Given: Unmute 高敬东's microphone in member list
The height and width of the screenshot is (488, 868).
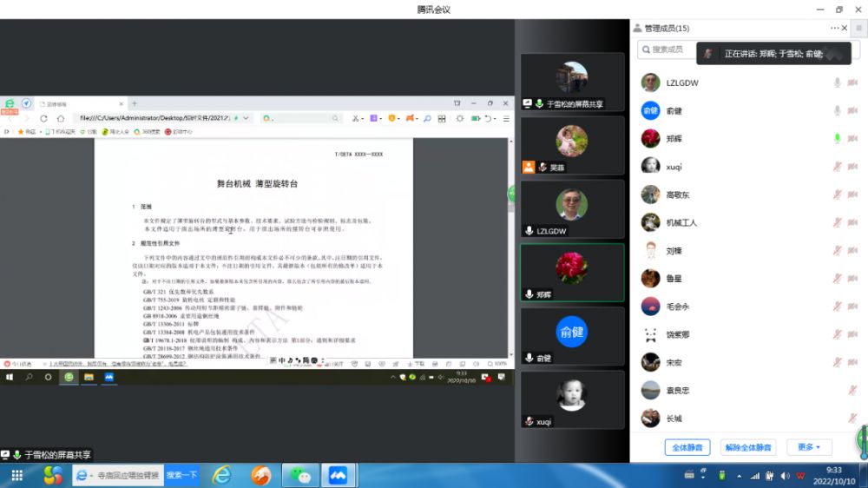Looking at the screenshot, I should 837,195.
